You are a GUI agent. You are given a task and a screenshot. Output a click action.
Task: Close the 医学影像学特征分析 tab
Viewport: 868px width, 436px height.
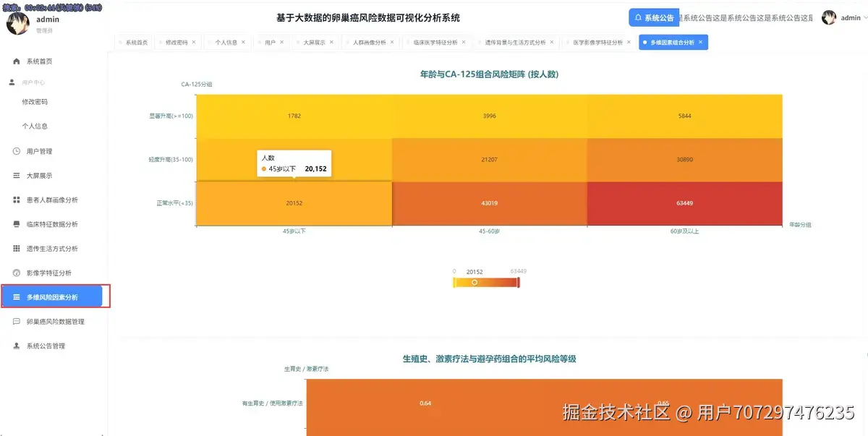point(627,42)
